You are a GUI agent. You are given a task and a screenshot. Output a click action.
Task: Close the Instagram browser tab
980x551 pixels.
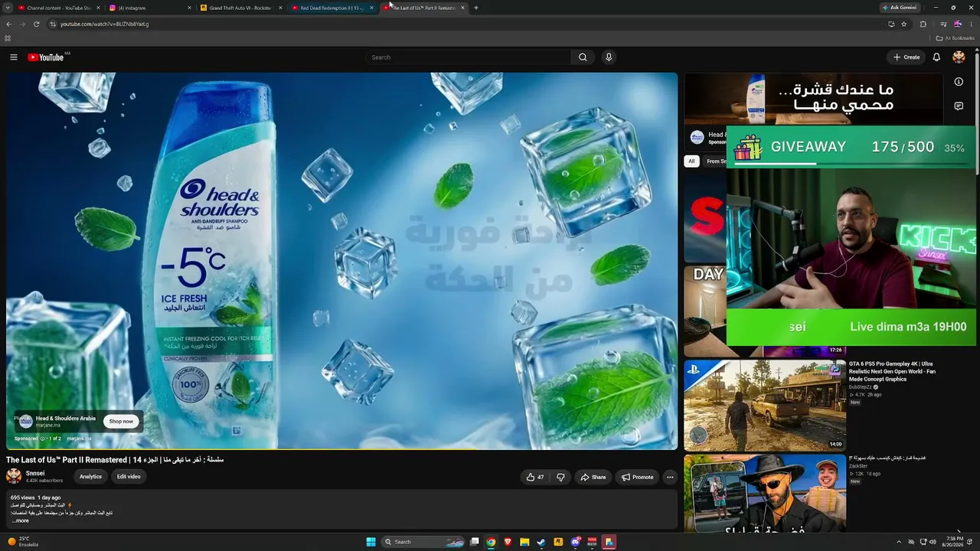pyautogui.click(x=190, y=8)
